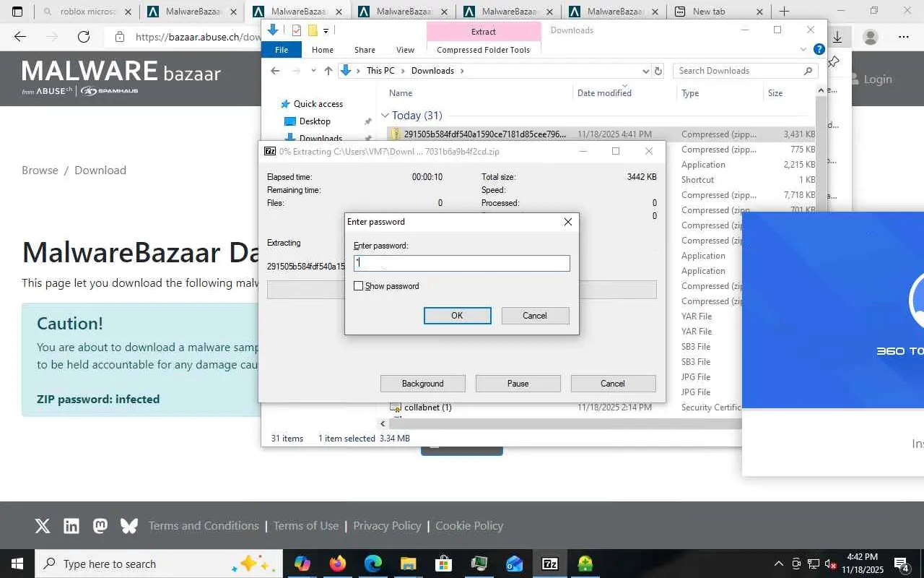This screenshot has height=578, width=924.
Task: Cancel the Enter password dialog
Action: pyautogui.click(x=535, y=316)
